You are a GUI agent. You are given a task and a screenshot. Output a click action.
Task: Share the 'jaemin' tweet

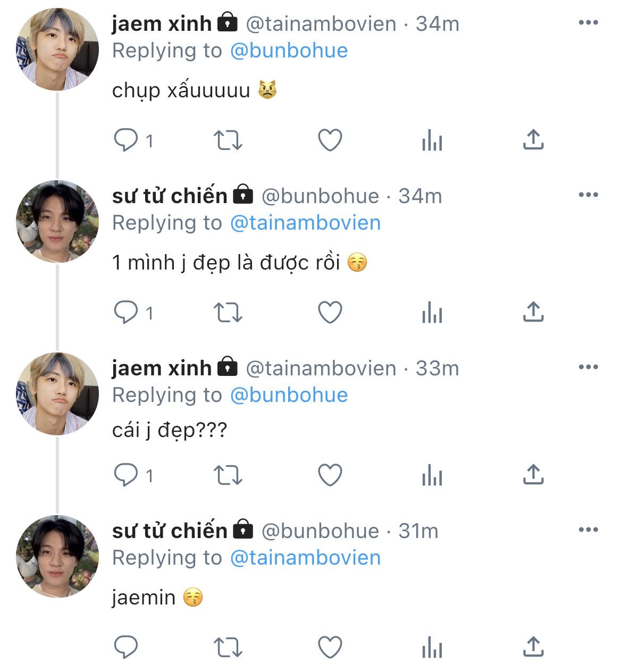(x=533, y=647)
